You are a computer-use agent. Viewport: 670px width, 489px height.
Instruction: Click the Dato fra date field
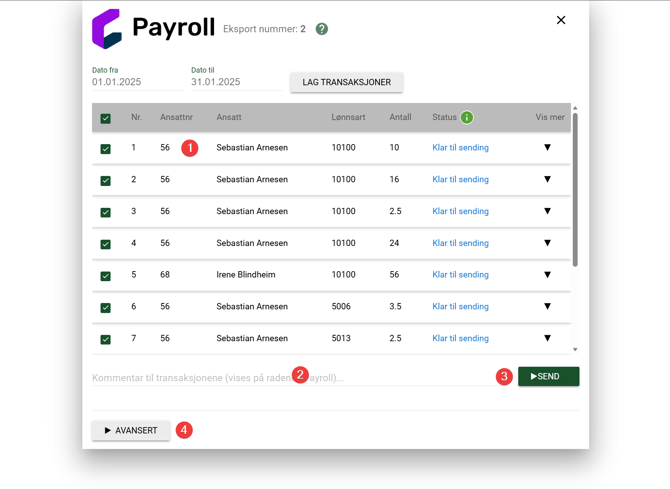pos(135,82)
